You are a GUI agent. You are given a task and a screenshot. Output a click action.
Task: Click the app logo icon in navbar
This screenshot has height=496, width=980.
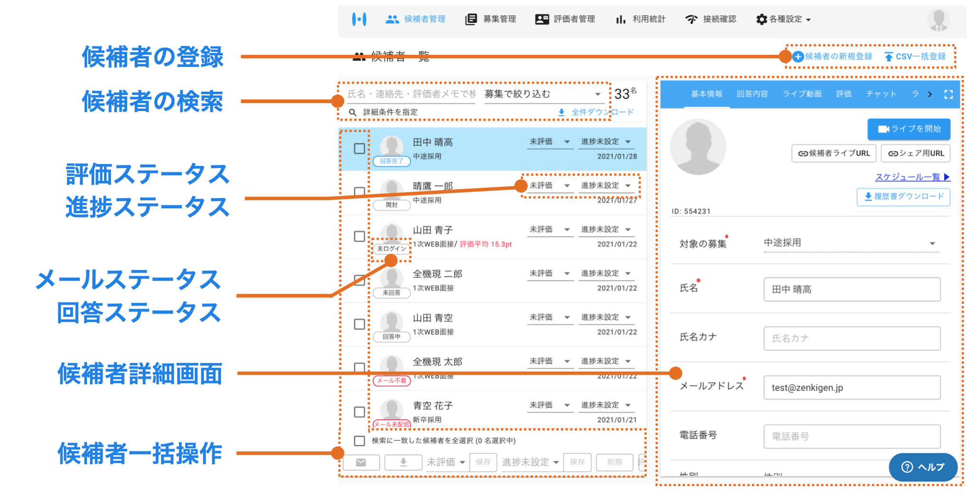359,19
